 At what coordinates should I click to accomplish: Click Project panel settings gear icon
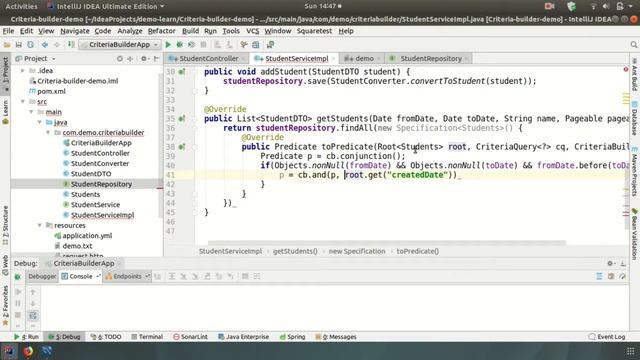point(144,59)
